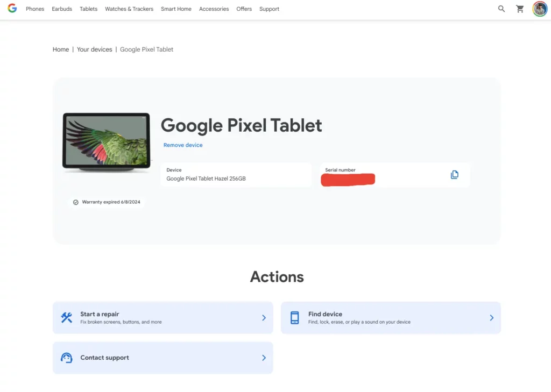Click the Google logo

[12, 9]
